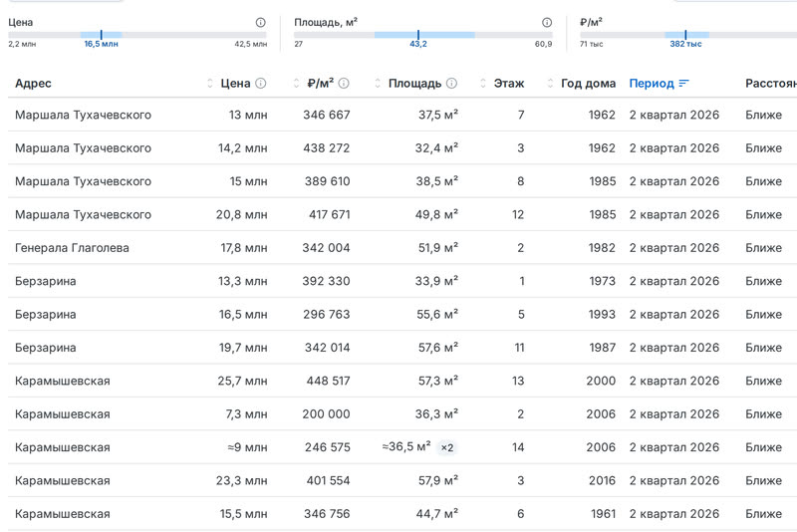Sort by Этаж using sort arrows
Image resolution: width=797 pixels, height=532 pixels.
(x=483, y=84)
